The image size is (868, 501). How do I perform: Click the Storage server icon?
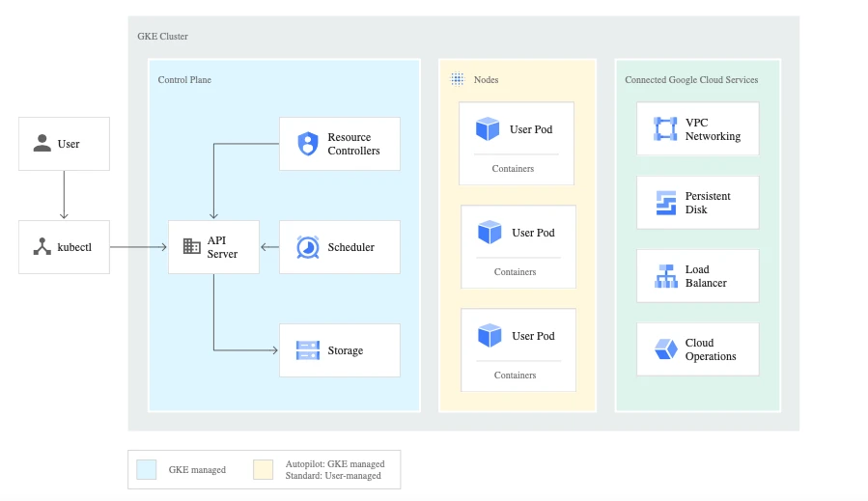[308, 350]
